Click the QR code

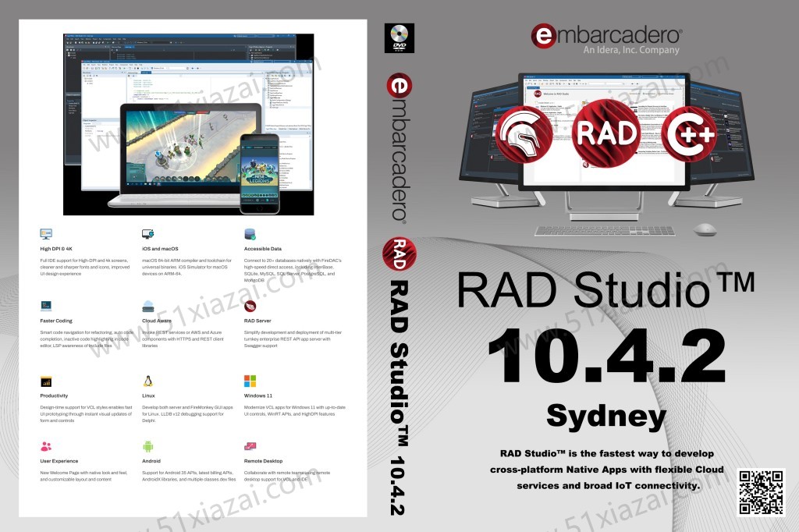click(x=761, y=492)
